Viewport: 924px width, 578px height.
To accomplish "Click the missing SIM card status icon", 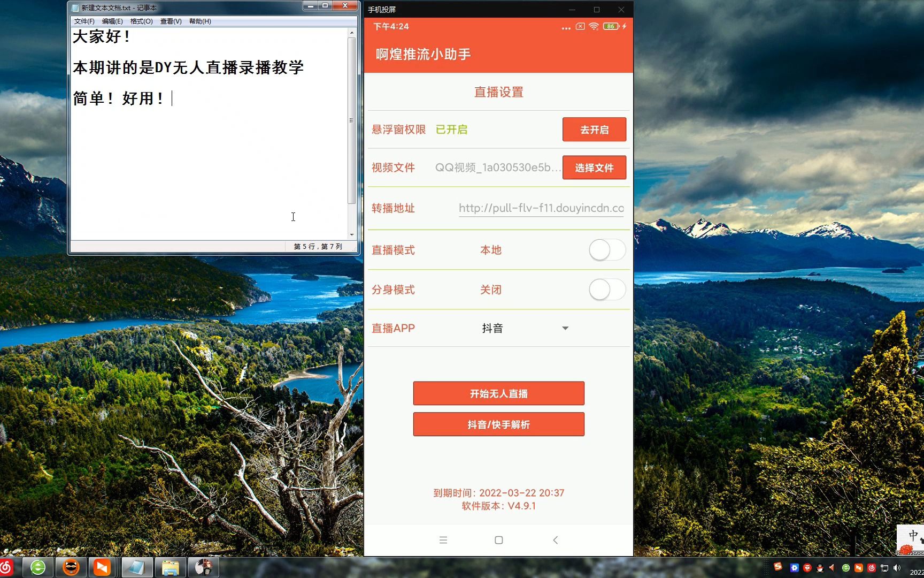I will pyautogui.click(x=580, y=26).
